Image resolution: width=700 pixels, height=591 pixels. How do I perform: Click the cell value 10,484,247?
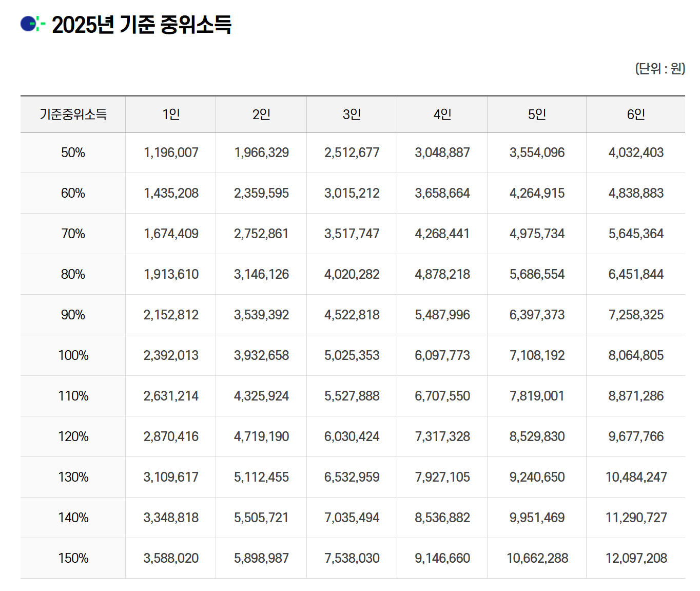coord(636,477)
